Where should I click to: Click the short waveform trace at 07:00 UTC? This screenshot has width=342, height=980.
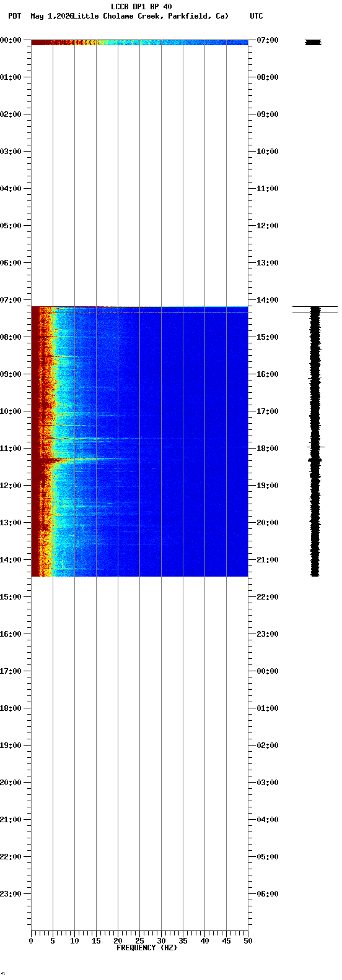click(313, 42)
